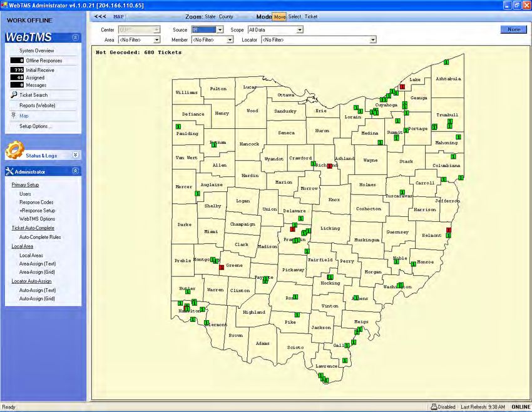This screenshot has height=412, width=532.
Task: Open the Source dropdown
Action: [220, 30]
